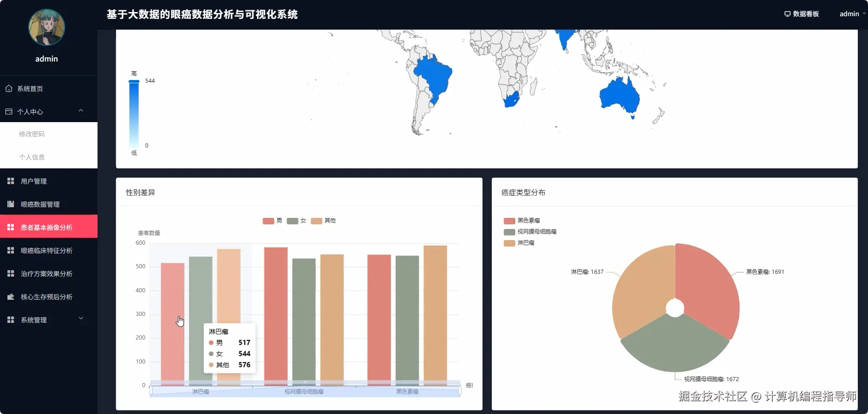Click the admin avatar picture
Viewport: 868px width, 414px height.
(x=47, y=27)
